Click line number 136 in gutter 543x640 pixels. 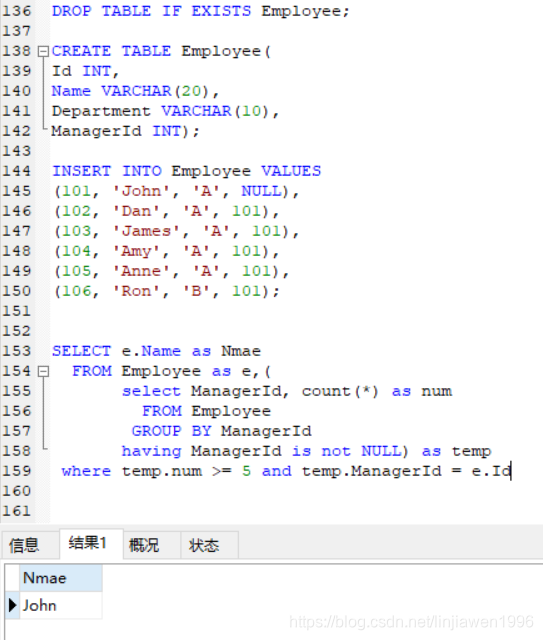coord(17,11)
